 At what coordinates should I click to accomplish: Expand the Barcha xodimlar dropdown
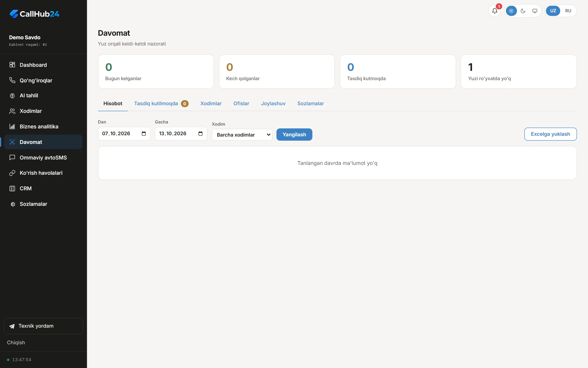[242, 135]
